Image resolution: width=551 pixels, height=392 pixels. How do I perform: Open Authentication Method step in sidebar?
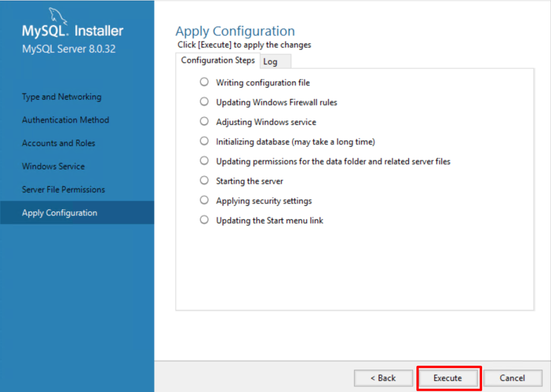coord(65,120)
